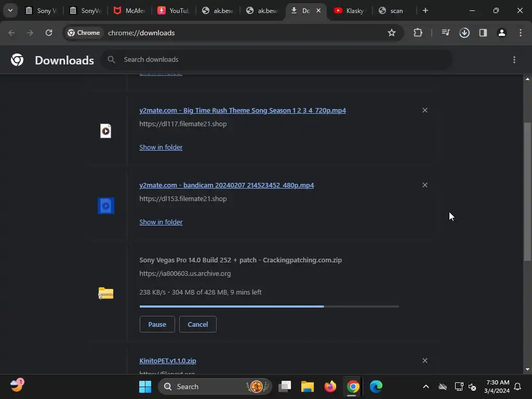Image resolution: width=532 pixels, height=399 pixels.
Task: Click the 304 MB of 428 MB status text
Action: coord(200,292)
